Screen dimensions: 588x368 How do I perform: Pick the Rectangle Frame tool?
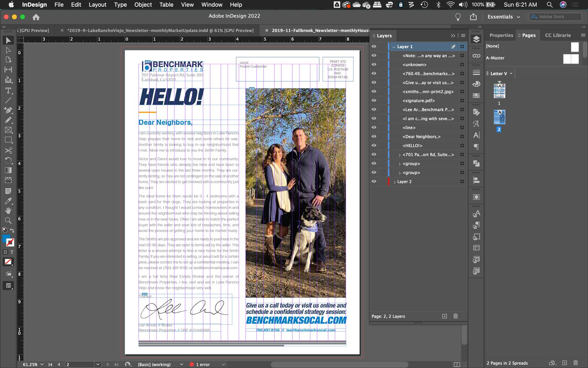pyautogui.click(x=8, y=130)
